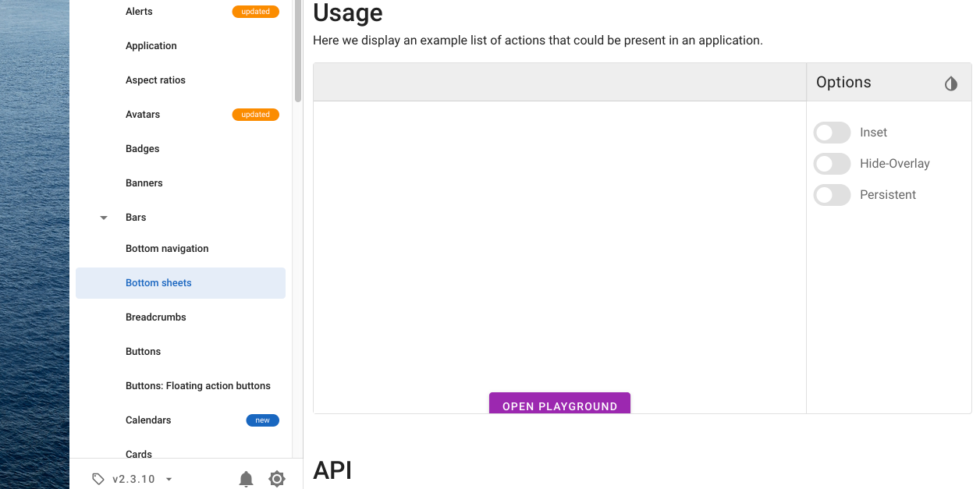Select Buttons in the sidebar
The width and height of the screenshot is (980, 489).
pyautogui.click(x=143, y=351)
